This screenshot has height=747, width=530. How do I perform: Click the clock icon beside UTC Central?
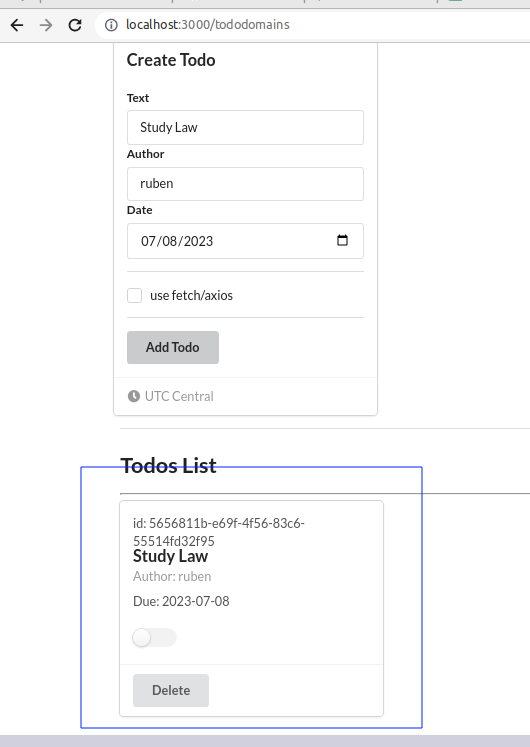tap(134, 396)
